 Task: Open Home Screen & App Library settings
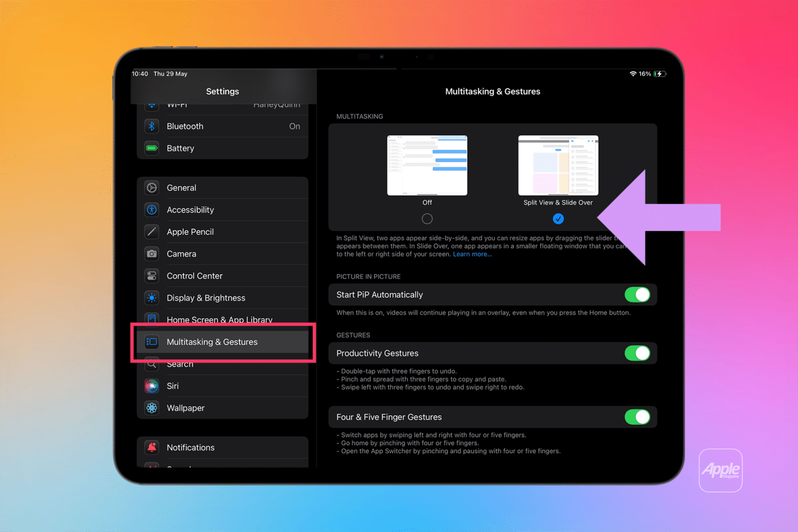pyautogui.click(x=219, y=320)
